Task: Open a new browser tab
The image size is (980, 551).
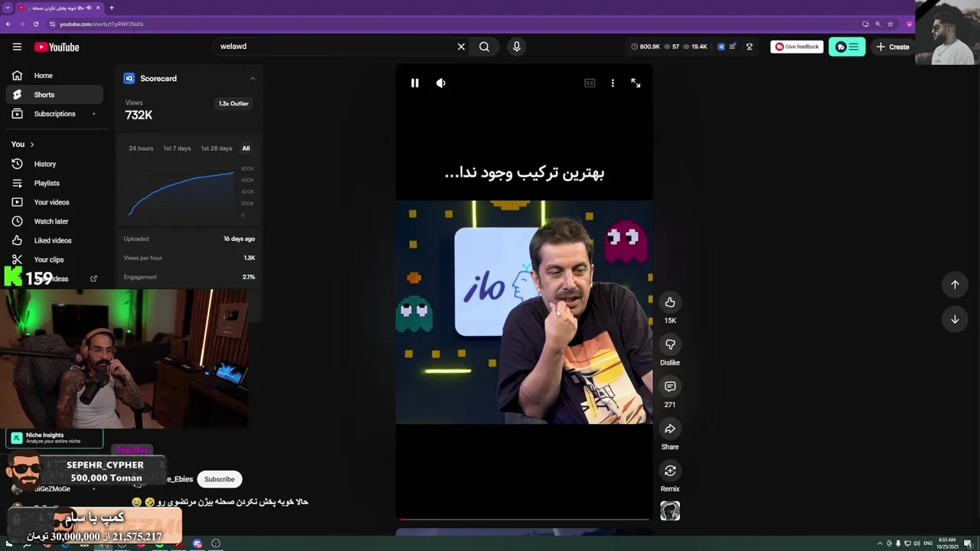Action: [x=112, y=8]
